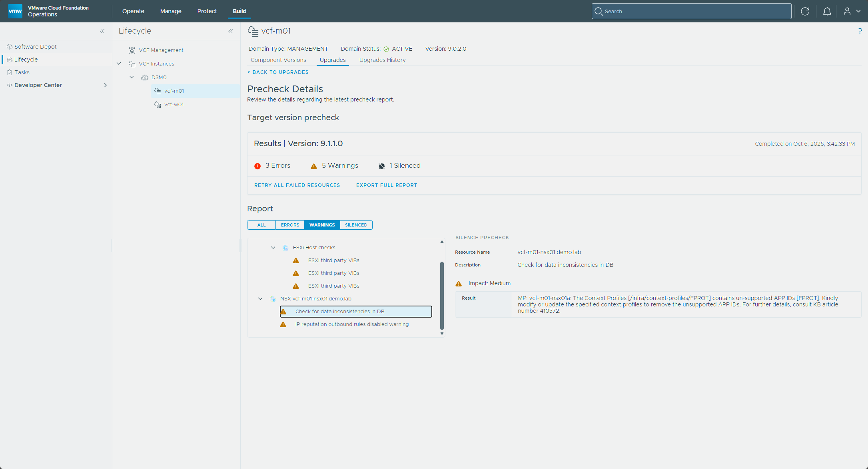Expand the Developer Center submenu arrow

click(x=106, y=85)
